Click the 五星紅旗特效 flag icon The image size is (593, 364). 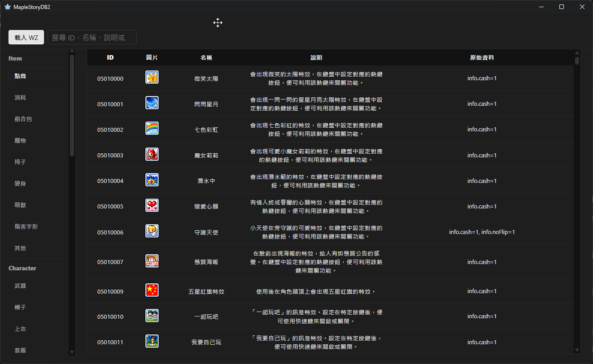click(152, 290)
